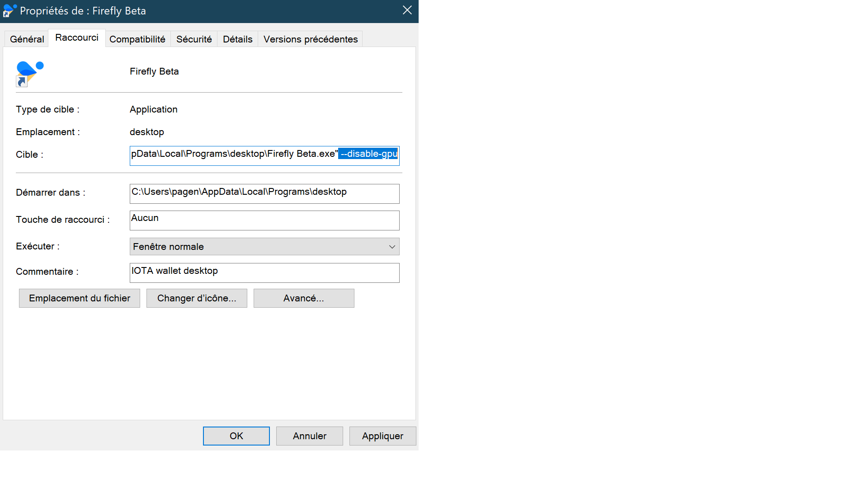Open the Emplacement du fichier location
868x488 pixels.
tap(79, 298)
